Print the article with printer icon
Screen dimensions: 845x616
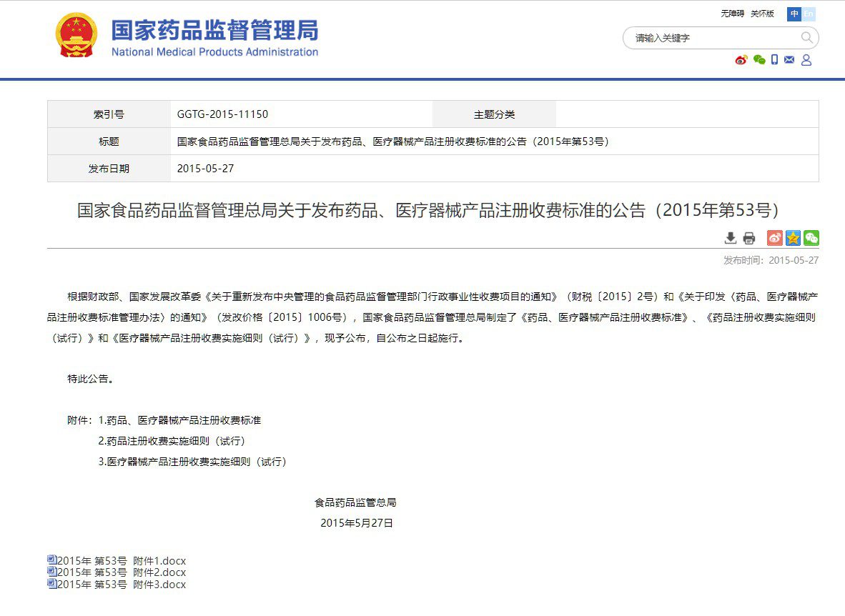click(x=749, y=238)
